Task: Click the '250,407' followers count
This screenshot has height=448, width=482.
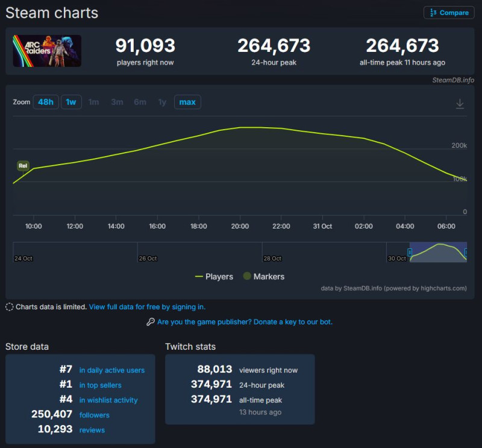Action: (52, 414)
